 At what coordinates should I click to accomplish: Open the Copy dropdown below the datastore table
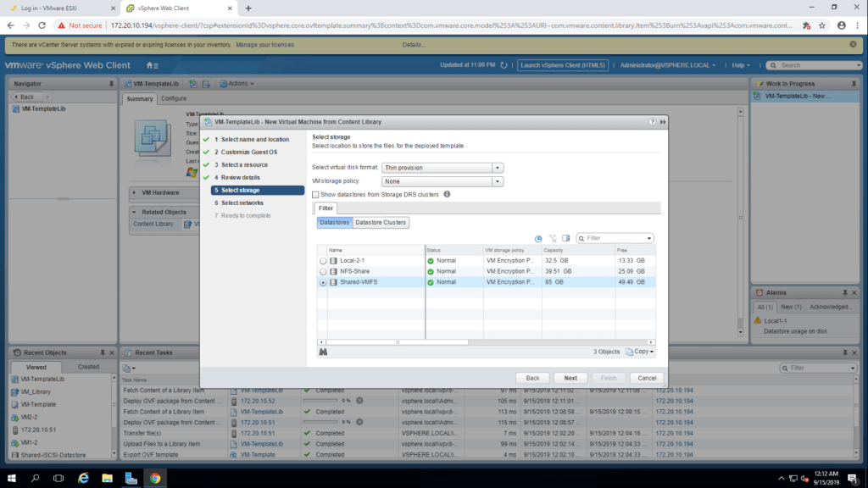click(x=640, y=352)
